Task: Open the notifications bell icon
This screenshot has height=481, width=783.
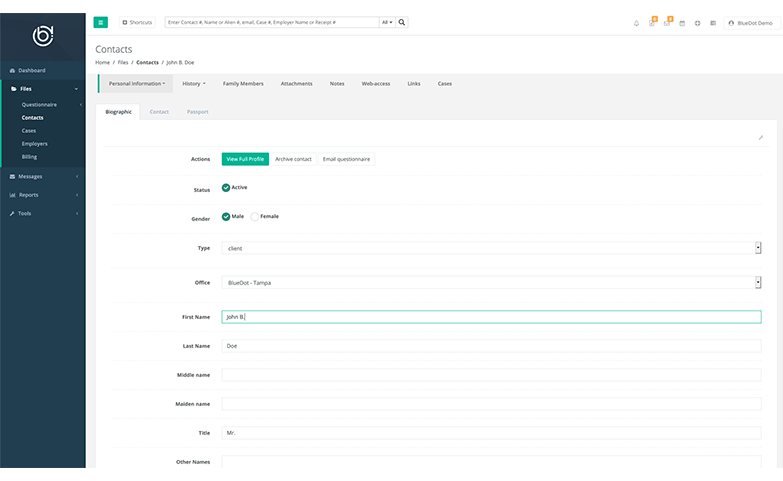Action: [x=636, y=23]
